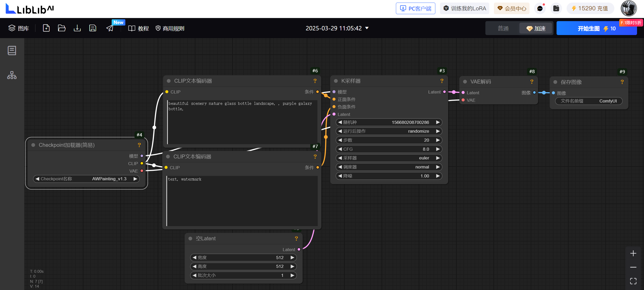Click the fullscreen fit-view icon
Image resolution: width=644 pixels, height=290 pixels.
[x=633, y=281]
